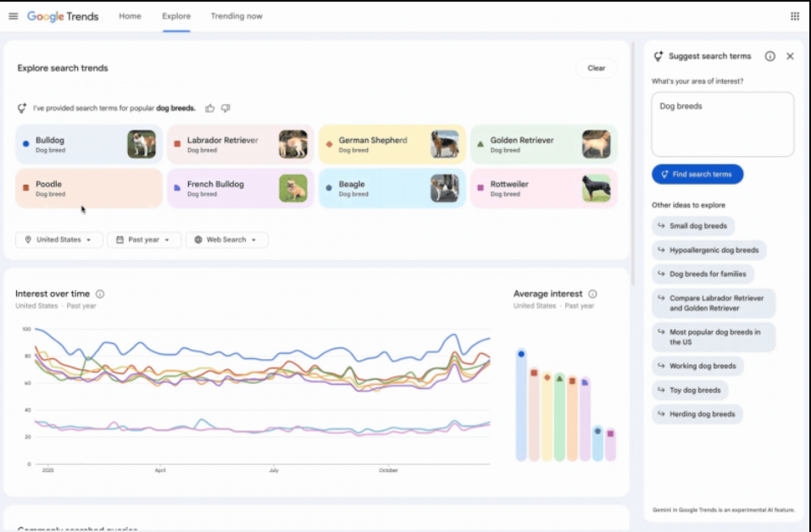Viewport: 811px width, 532px height.
Task: Select the Hypoallergenic dog breeds suggestion
Action: pos(709,250)
